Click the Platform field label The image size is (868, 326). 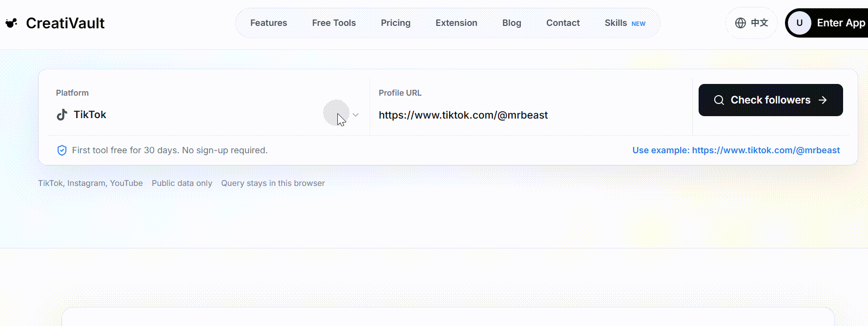click(x=72, y=93)
